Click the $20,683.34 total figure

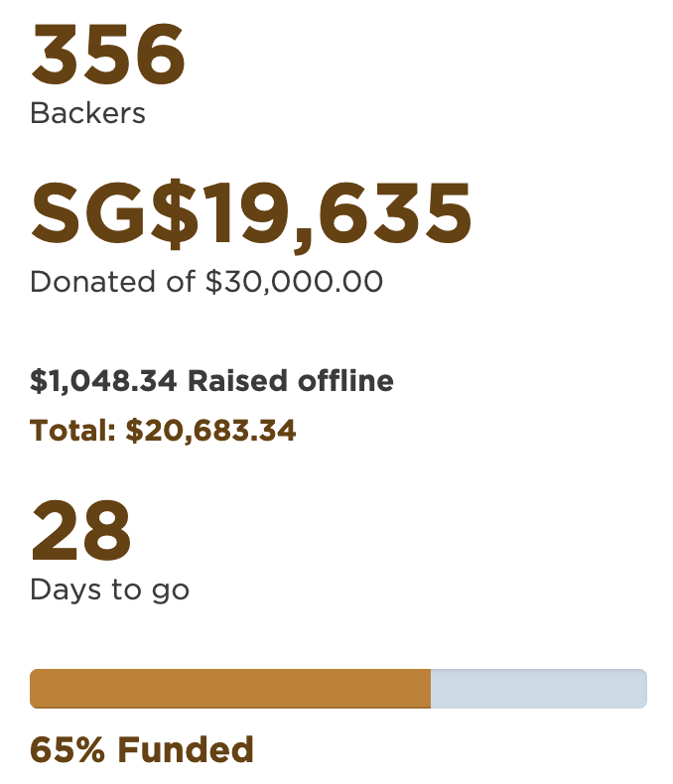point(210,432)
